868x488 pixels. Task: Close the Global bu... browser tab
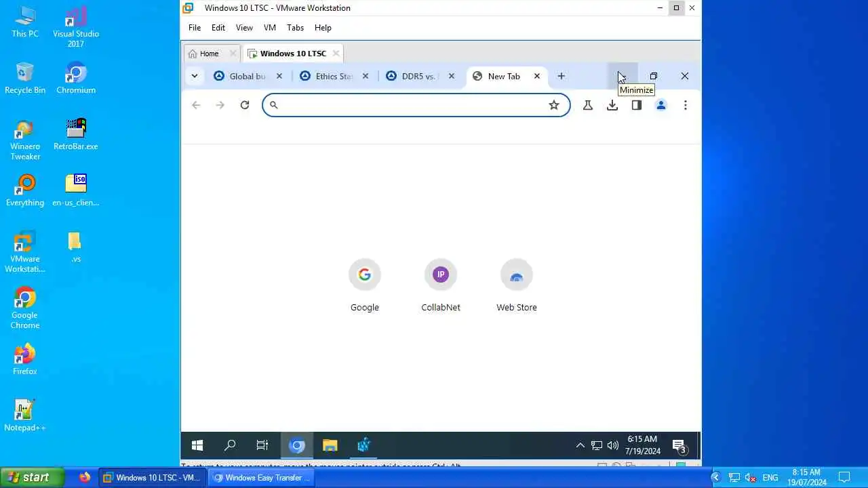click(x=279, y=76)
